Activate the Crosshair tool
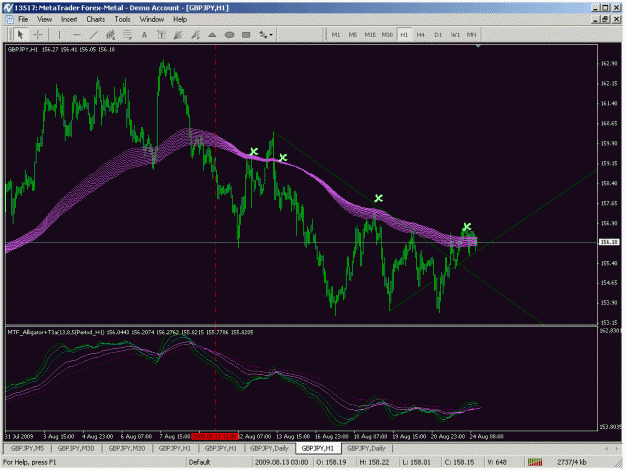Screen dimensions: 625x470 pyautogui.click(x=37, y=35)
